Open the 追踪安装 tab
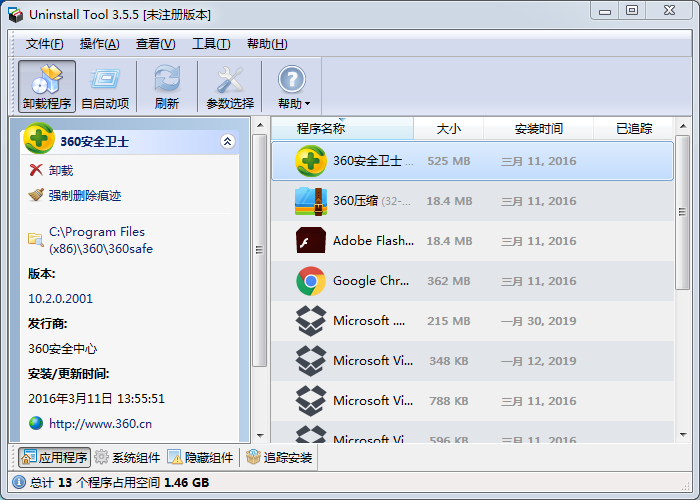This screenshot has height=500, width=700. (x=279, y=458)
